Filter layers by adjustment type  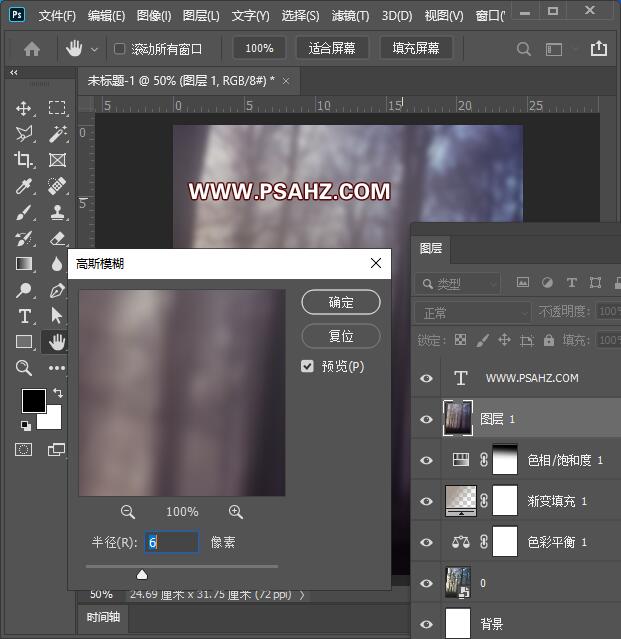click(x=547, y=282)
